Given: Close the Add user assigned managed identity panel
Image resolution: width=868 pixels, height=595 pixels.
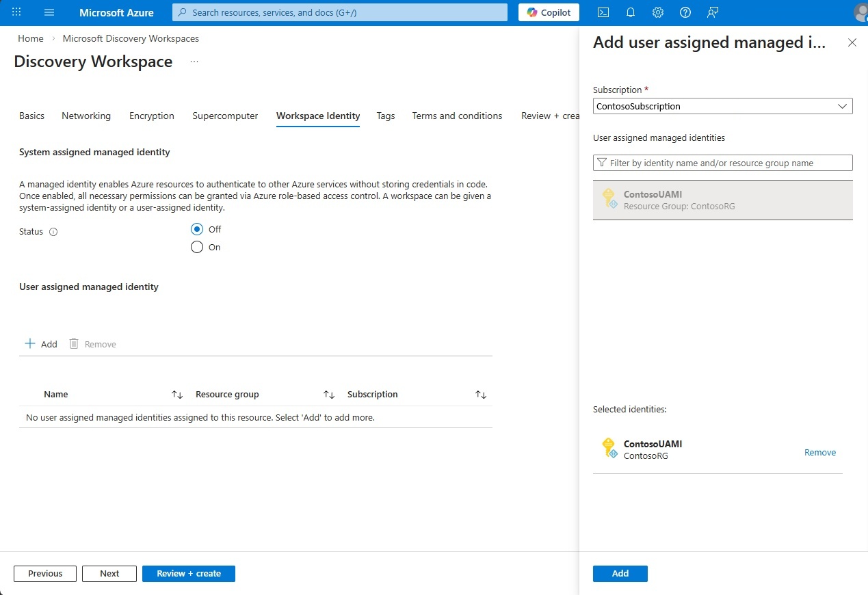Looking at the screenshot, I should click(852, 42).
